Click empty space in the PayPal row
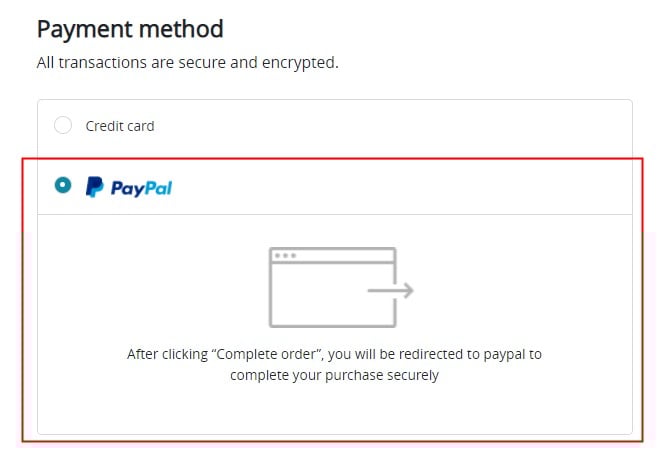This screenshot has height=463, width=667. point(400,186)
